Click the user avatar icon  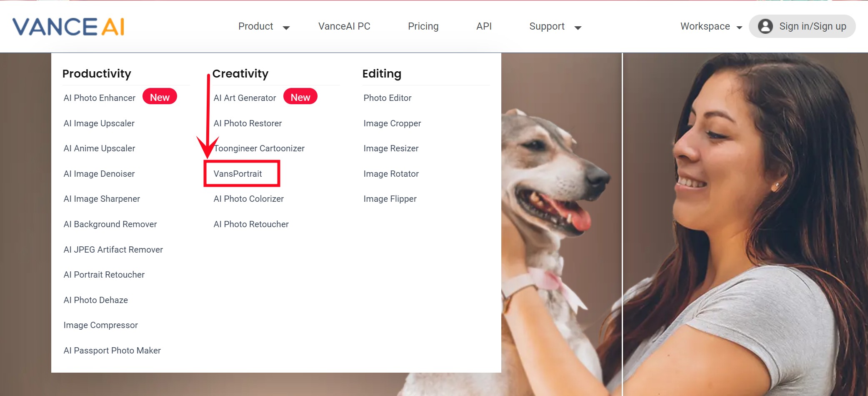(x=765, y=26)
